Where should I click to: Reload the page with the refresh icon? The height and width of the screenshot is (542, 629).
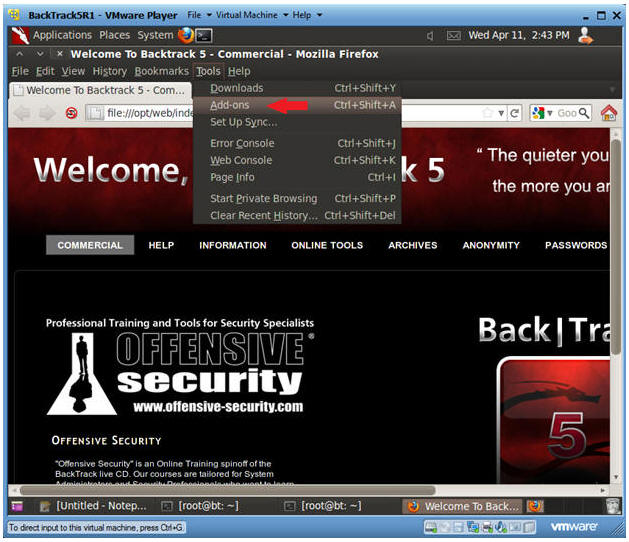(514, 114)
